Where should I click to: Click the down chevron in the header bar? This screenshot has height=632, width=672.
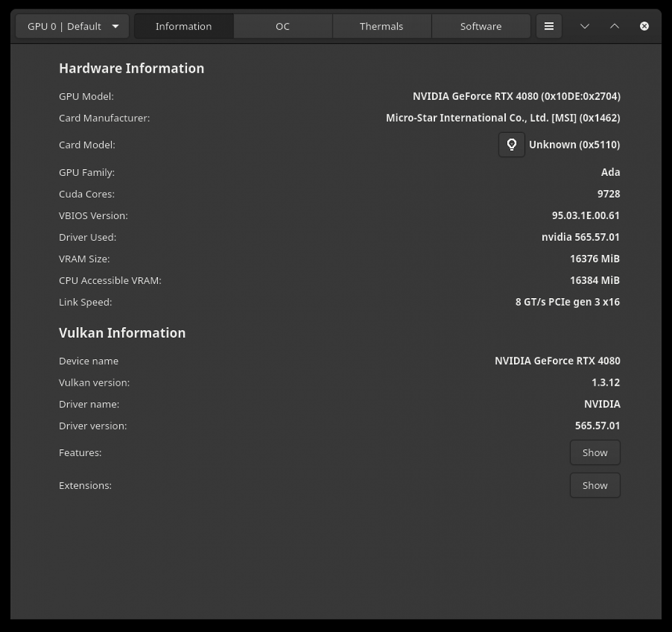click(584, 26)
